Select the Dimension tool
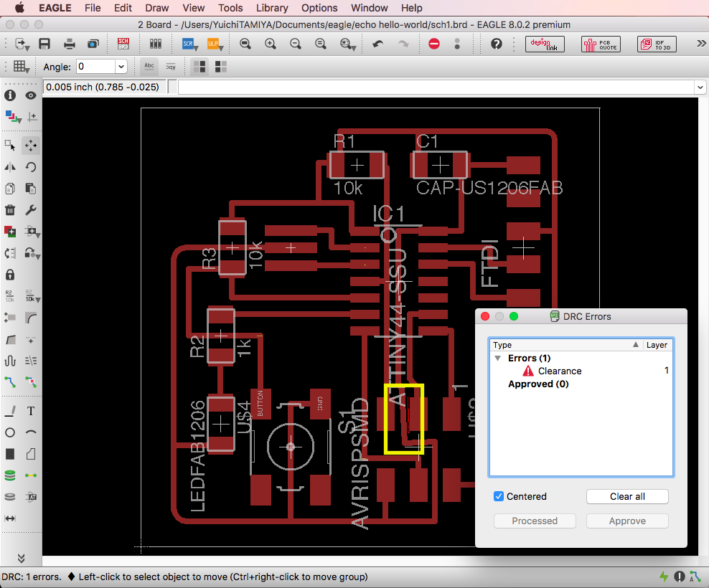Viewport: 709px width, 588px height. (x=10, y=518)
